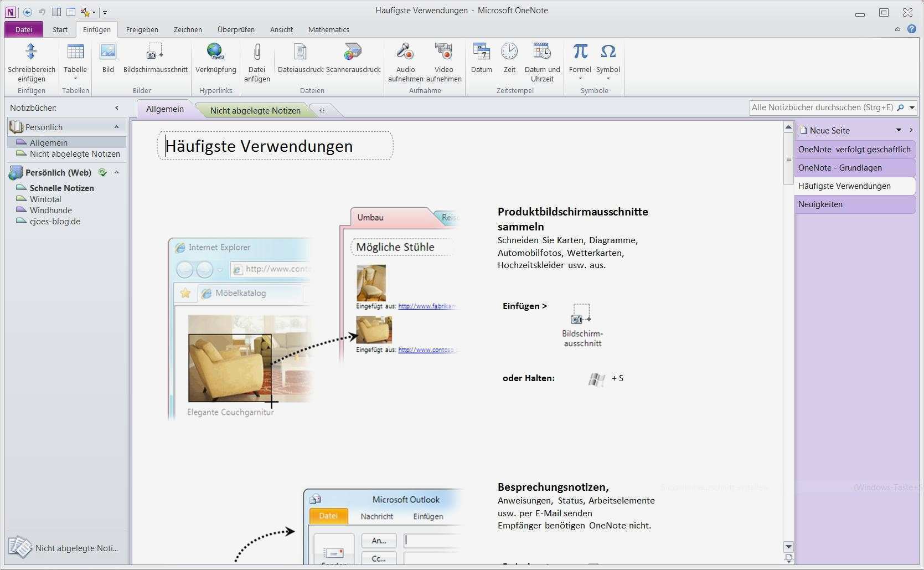Click the OneNote application icon in title bar
The height and width of the screenshot is (570, 924).
point(11,12)
